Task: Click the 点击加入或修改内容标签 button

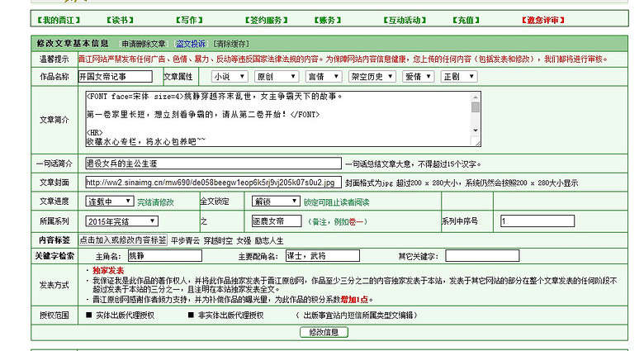Action: pyautogui.click(x=123, y=240)
